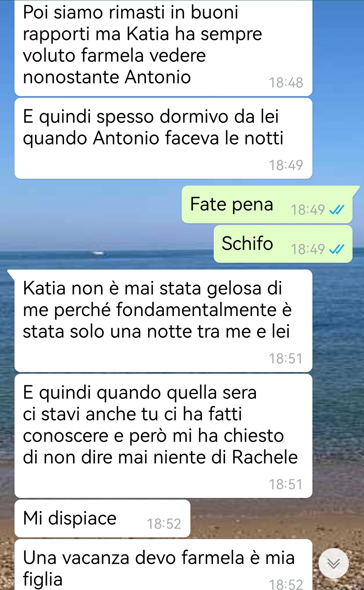This screenshot has width=364, height=590.
Task: Tap the 18:48 timestamp on the first message
Action: tap(286, 83)
